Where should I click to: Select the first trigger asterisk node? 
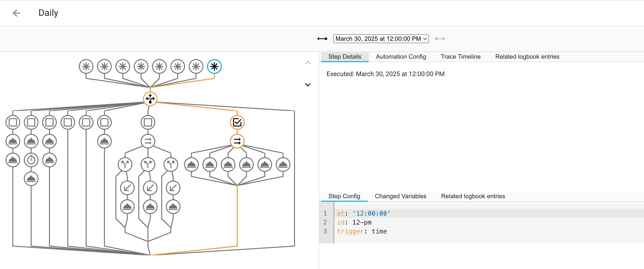click(86, 66)
